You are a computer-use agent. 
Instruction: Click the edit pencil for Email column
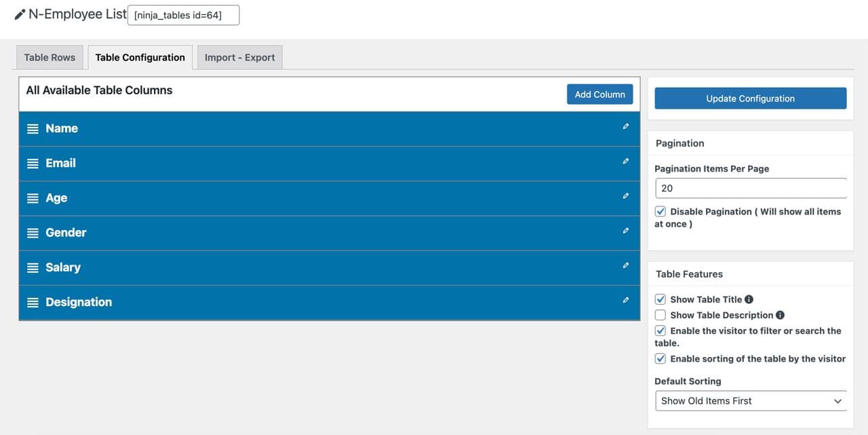pos(625,161)
